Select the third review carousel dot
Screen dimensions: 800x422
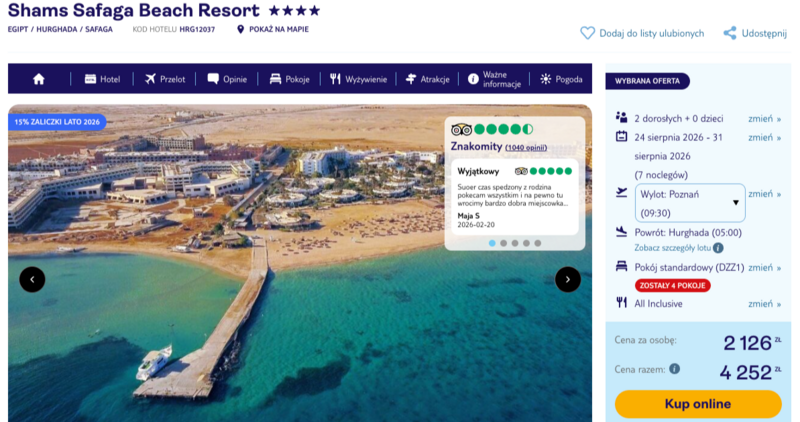[515, 243]
